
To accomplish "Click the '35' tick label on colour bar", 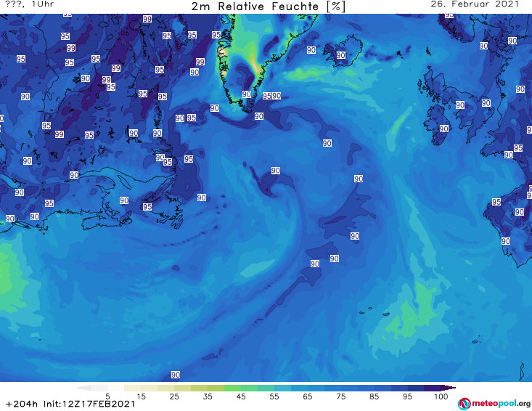I will coord(208,396).
